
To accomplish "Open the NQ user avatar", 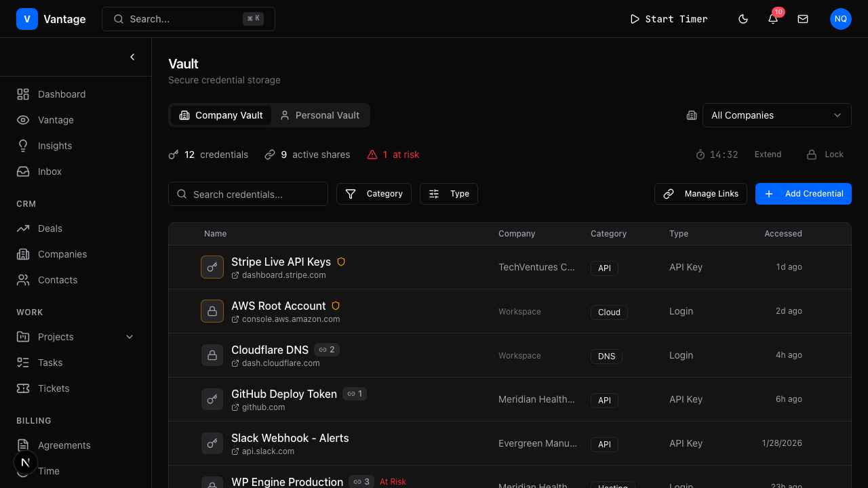I will tap(841, 19).
